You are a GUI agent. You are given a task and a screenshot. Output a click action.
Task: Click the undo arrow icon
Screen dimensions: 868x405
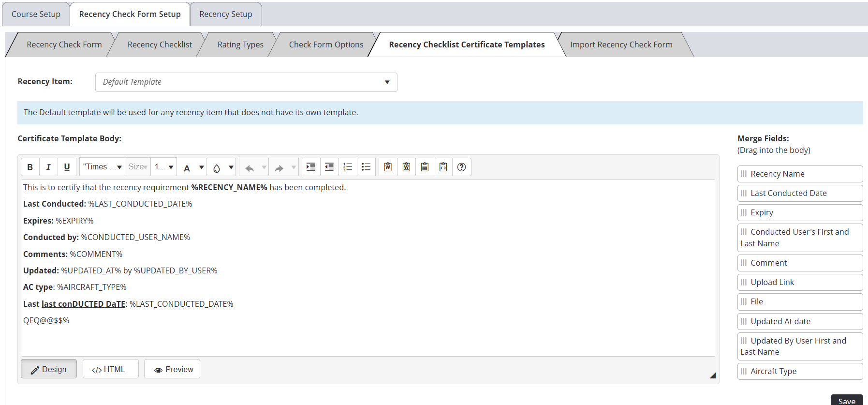(x=250, y=167)
